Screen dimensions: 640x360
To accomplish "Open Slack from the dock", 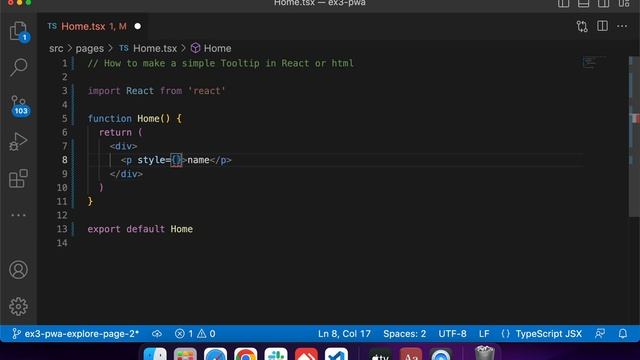I will [x=276, y=354].
